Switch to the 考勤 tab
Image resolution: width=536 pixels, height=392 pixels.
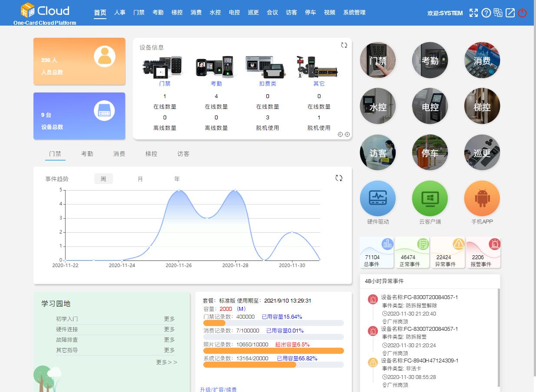coord(87,154)
